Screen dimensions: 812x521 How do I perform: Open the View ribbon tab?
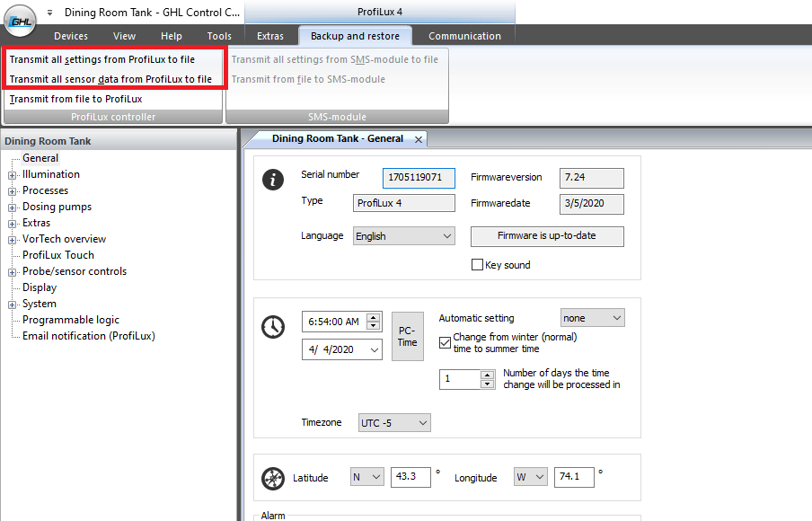[124, 36]
